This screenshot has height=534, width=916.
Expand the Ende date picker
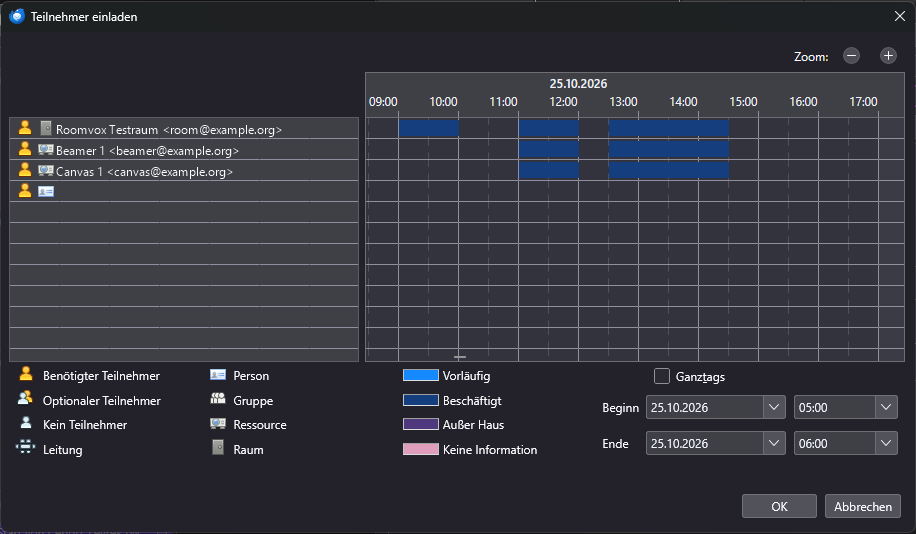pos(773,443)
